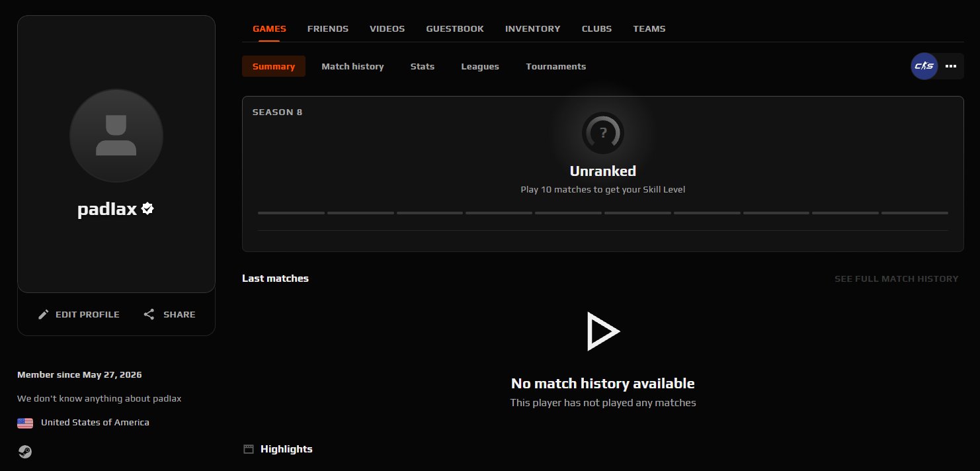
Task: Click the EDIT PROFILE button text
Action: (x=87, y=314)
